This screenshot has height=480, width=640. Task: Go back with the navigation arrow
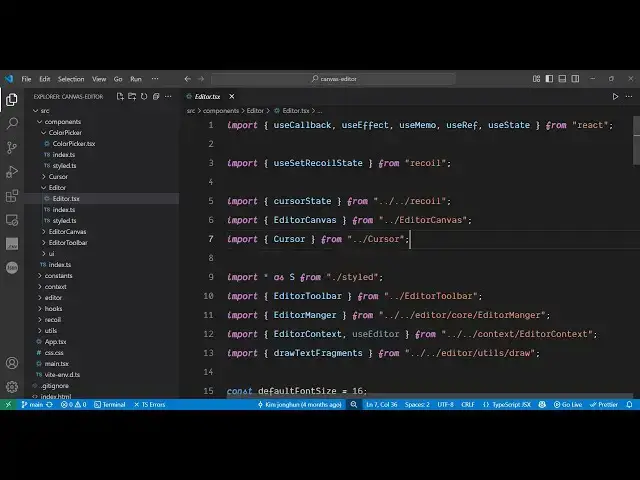click(x=188, y=79)
